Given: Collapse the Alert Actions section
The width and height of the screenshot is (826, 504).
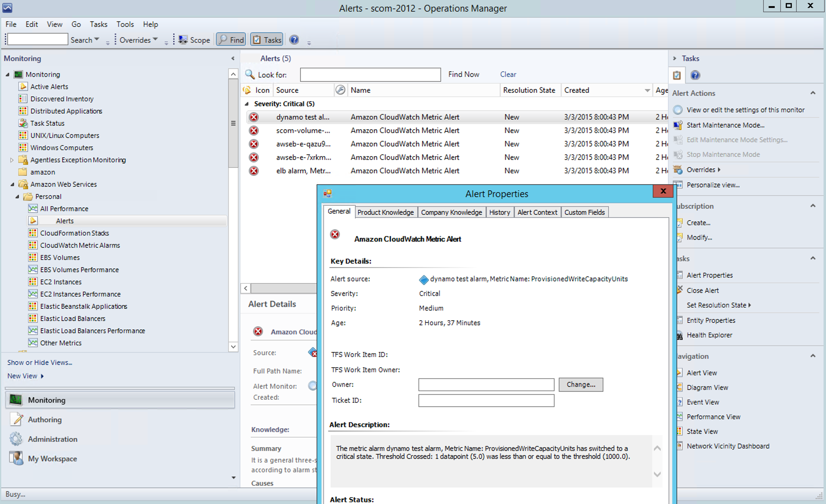Looking at the screenshot, I should 813,93.
